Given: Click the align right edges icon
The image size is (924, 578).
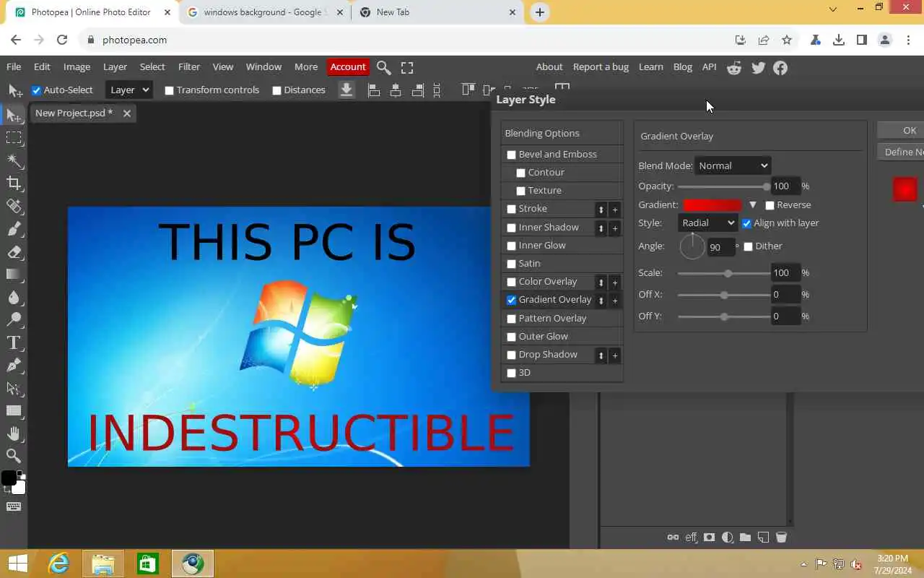Looking at the screenshot, I should [417, 90].
